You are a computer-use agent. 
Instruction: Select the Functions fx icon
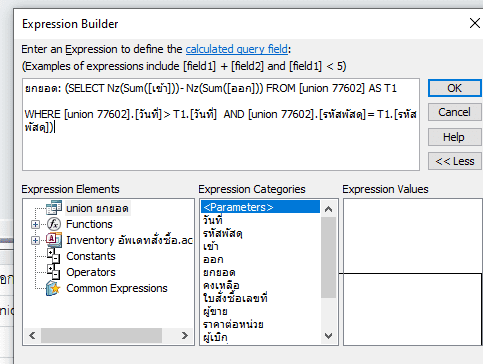coord(54,224)
